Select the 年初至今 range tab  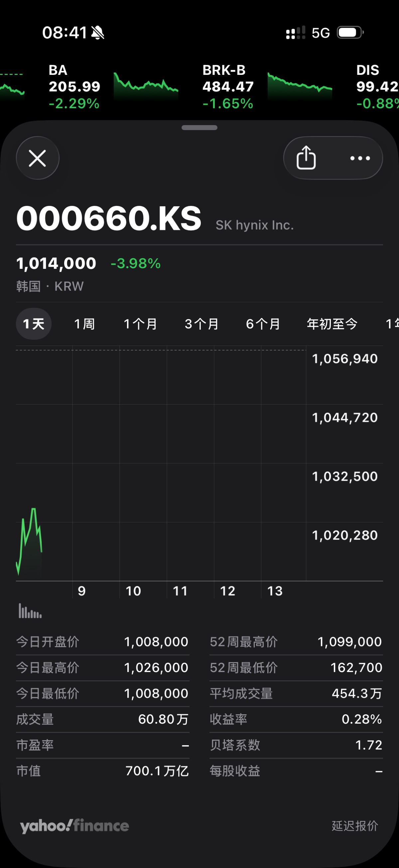coord(332,324)
